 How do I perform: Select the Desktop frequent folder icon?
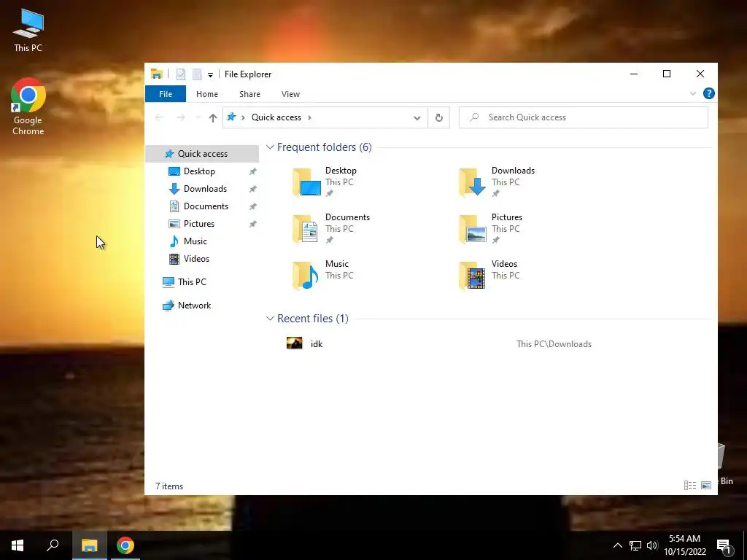tap(306, 182)
